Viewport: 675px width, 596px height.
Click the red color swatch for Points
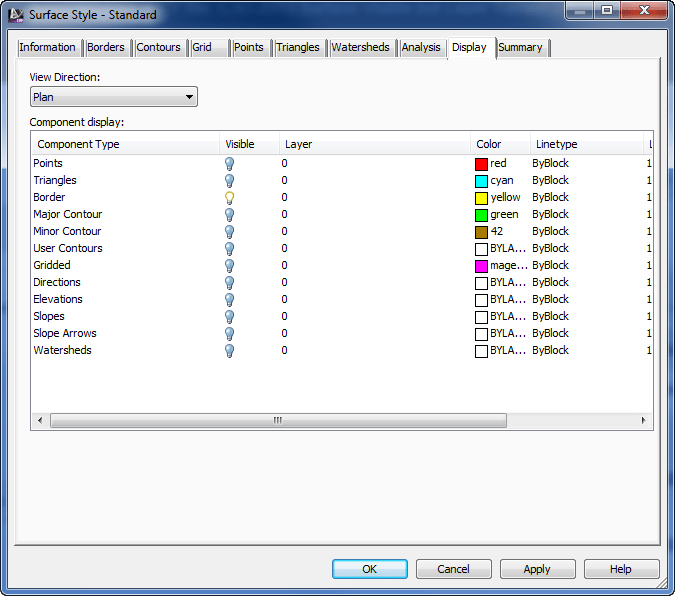(481, 164)
